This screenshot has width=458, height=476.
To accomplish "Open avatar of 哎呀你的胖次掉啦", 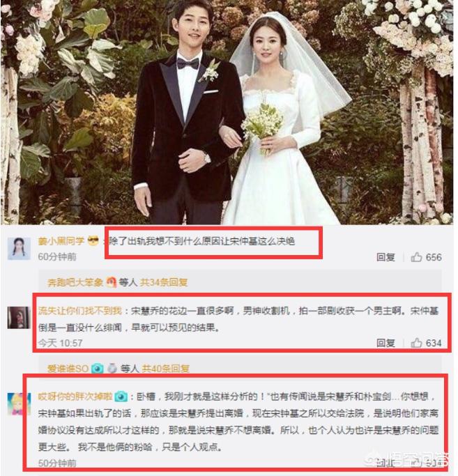I will [x=19, y=404].
